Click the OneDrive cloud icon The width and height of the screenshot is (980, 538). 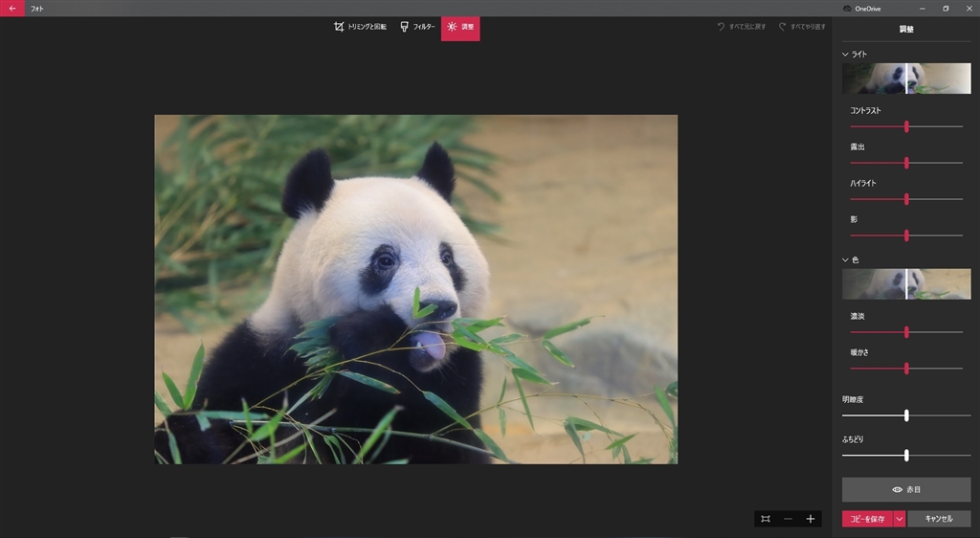pyautogui.click(x=847, y=9)
